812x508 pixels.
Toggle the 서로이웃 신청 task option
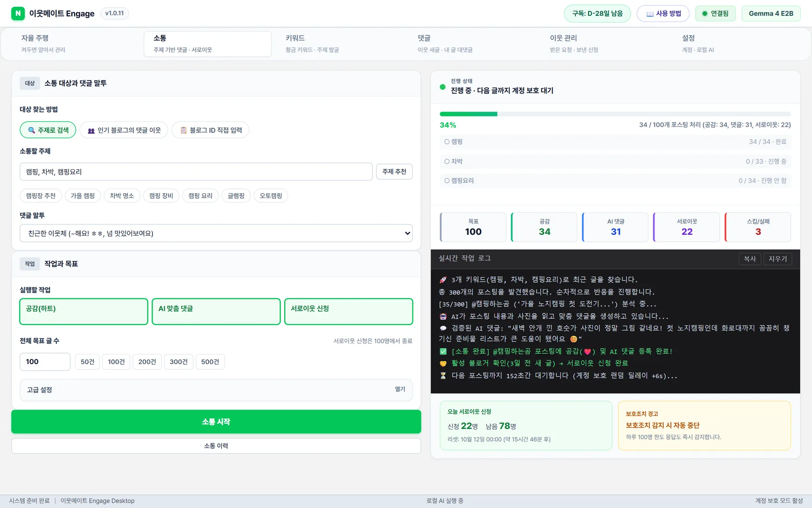pos(349,312)
